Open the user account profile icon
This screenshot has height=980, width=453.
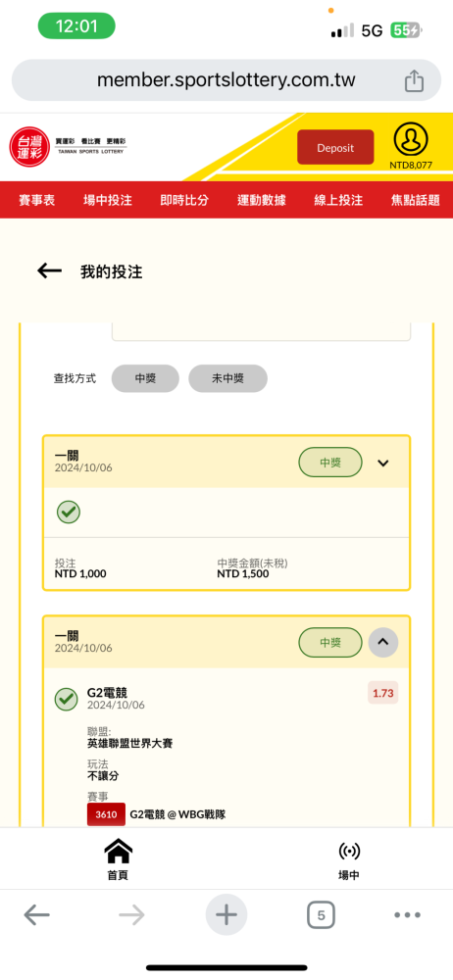[x=411, y=139]
